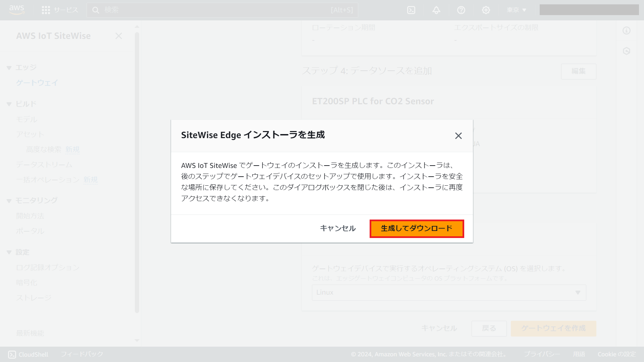Click the recently visited history icon on the right
644x362 pixels.
(x=626, y=51)
